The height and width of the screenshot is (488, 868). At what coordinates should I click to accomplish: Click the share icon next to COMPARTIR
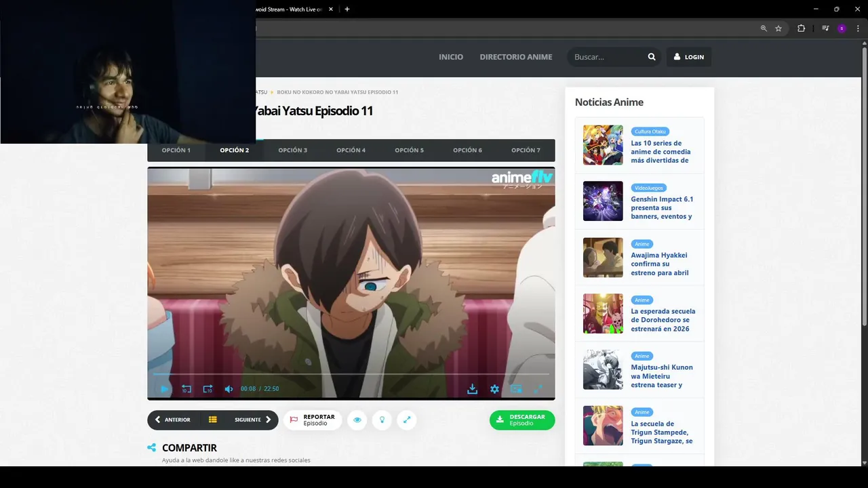pos(152,448)
